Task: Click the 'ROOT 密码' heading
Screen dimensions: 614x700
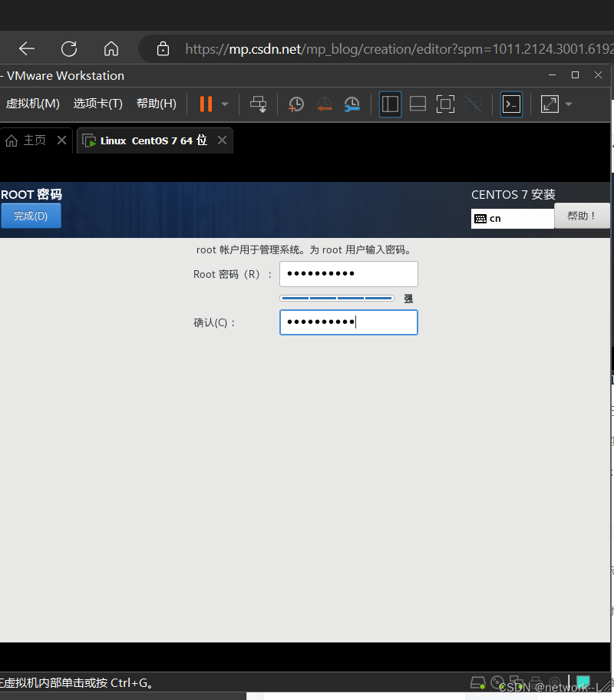Action: tap(31, 195)
